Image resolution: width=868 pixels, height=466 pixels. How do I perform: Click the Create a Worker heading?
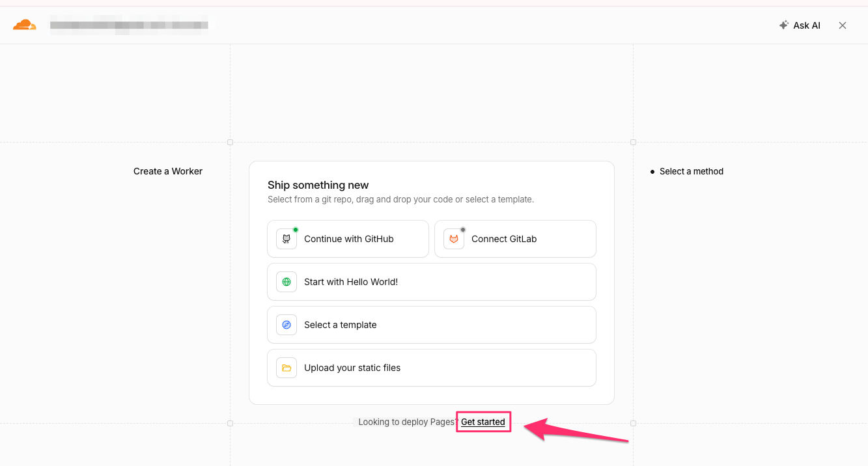(x=168, y=171)
